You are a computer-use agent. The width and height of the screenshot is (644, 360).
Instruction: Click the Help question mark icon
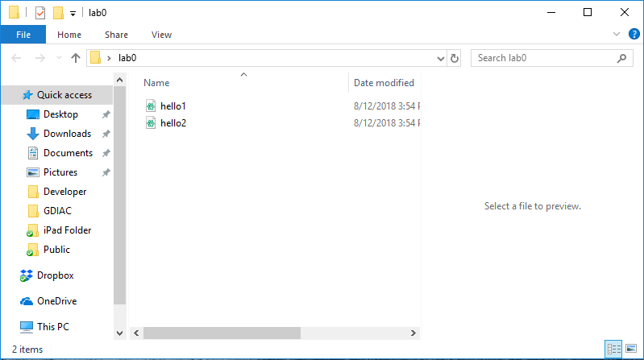click(634, 35)
